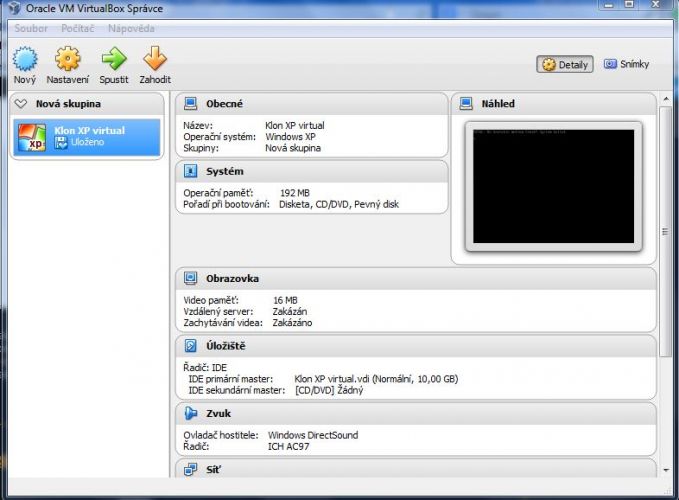Screen dimensions: 679x500
Task: Click the 'Zakázáno' video capture value
Action: (x=292, y=323)
